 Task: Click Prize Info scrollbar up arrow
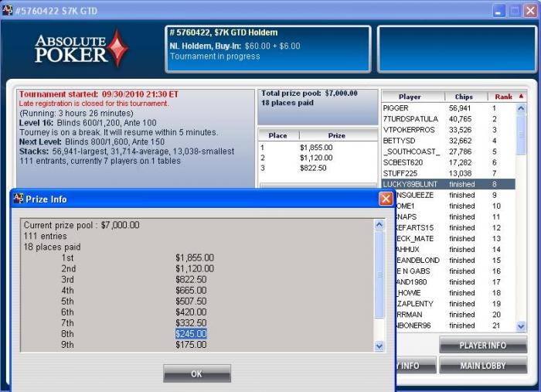point(379,225)
